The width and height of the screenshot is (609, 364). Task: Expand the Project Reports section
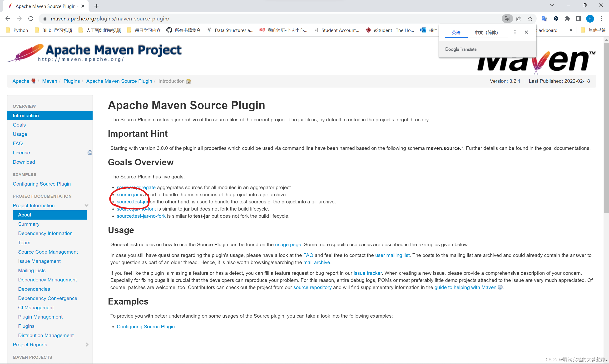[87, 345]
